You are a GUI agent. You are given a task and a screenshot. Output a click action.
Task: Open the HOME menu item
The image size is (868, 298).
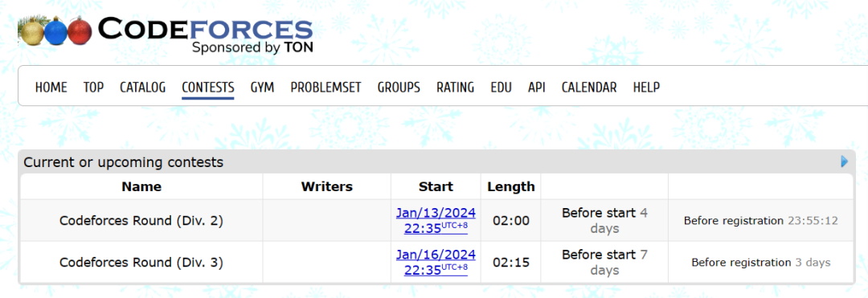tap(51, 88)
